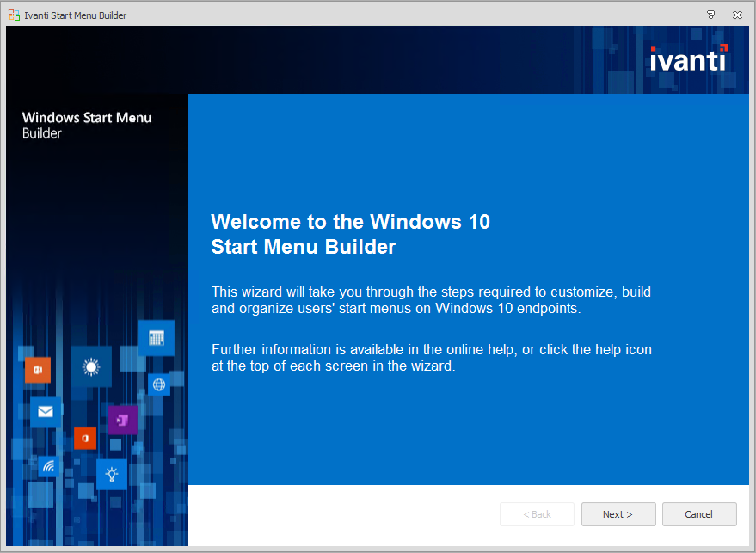Screen dimensions: 756x553
Task: Click the online help information paragraph
Action: click(431, 357)
